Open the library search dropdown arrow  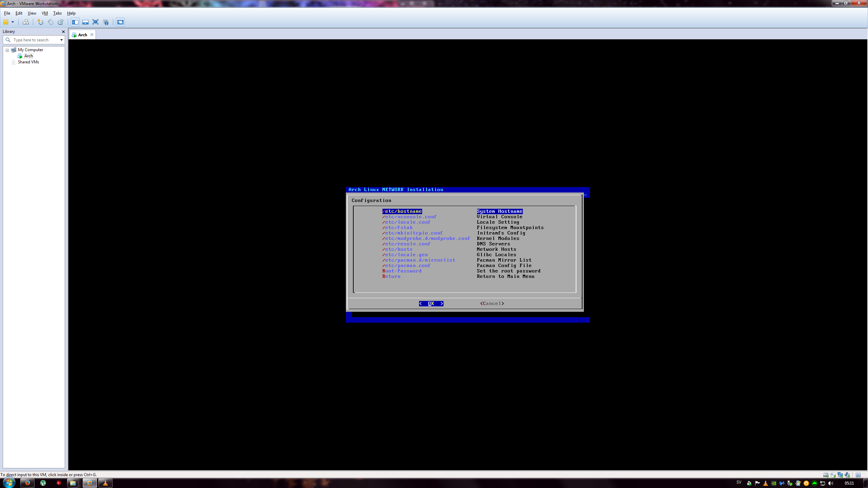pos(61,40)
